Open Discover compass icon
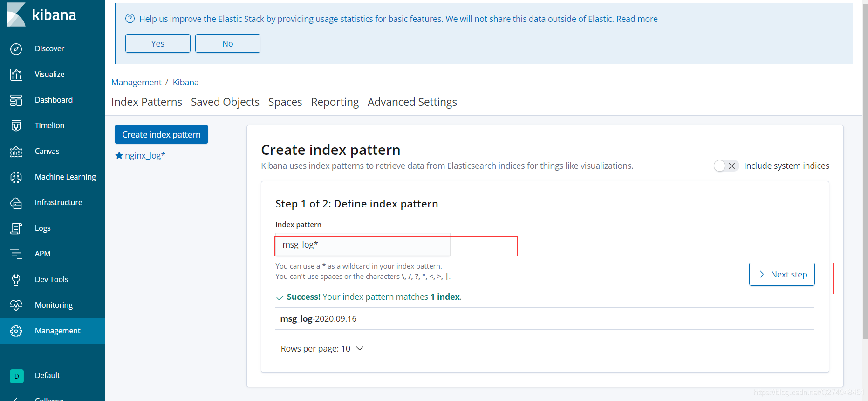 pyautogui.click(x=16, y=49)
